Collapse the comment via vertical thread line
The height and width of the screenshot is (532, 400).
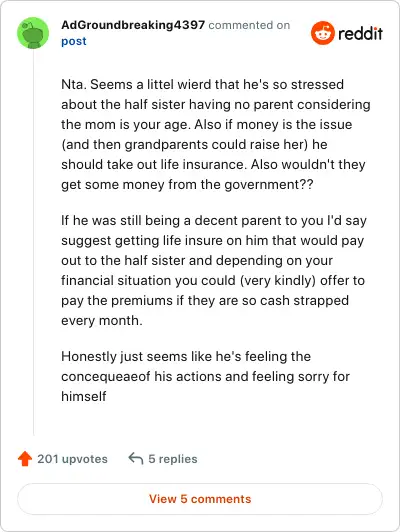click(33, 242)
